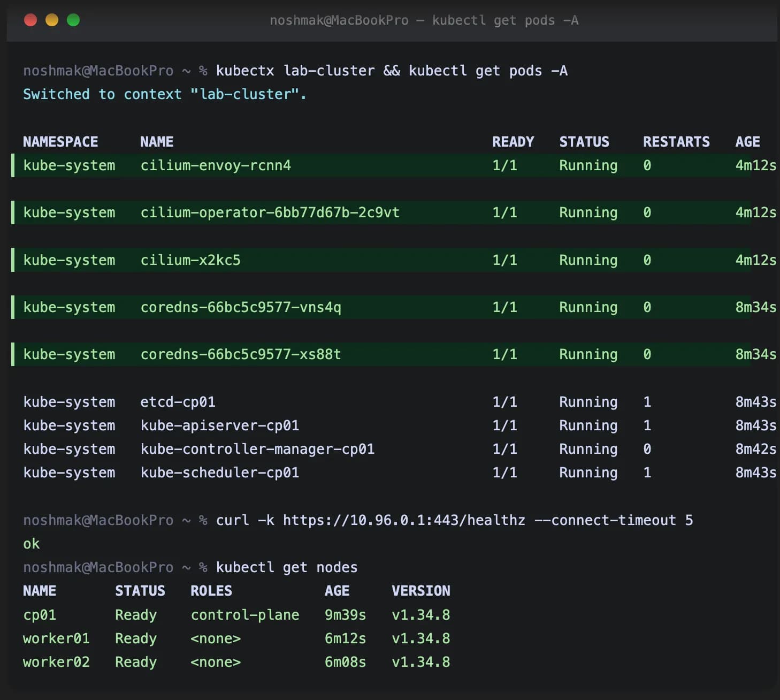Click the Running status of etcd-cp01
The height and width of the screenshot is (700, 780).
[x=588, y=402]
